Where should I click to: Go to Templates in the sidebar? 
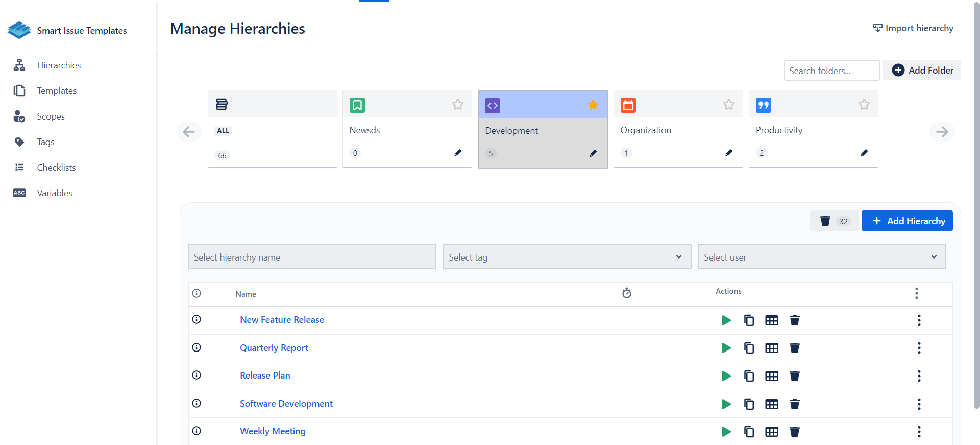[x=57, y=91]
